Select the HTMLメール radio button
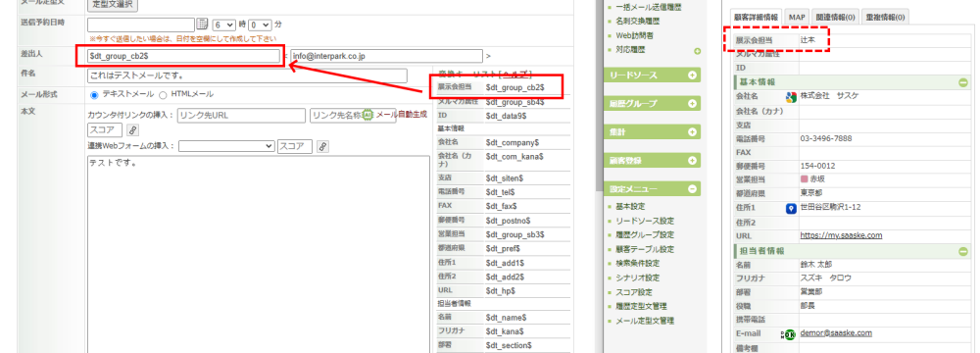The image size is (980, 353). 163,95
